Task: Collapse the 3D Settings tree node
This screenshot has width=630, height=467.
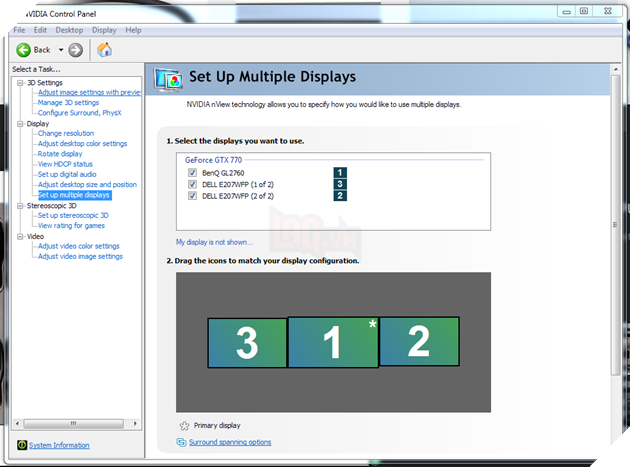Action: (x=20, y=83)
